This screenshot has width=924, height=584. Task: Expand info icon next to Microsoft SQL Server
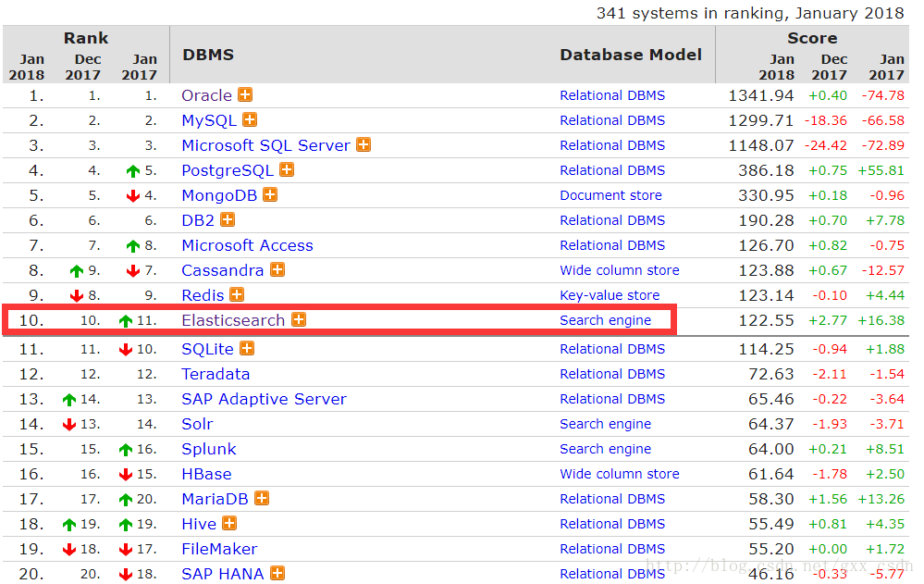[x=363, y=144]
